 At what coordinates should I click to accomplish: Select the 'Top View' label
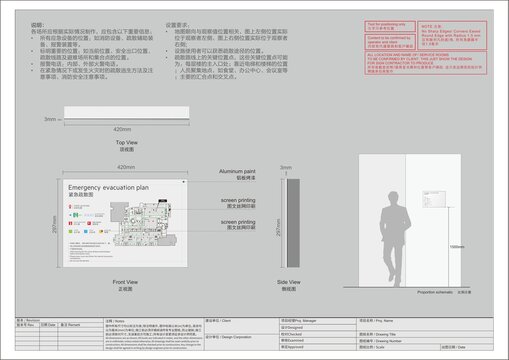[127, 142]
